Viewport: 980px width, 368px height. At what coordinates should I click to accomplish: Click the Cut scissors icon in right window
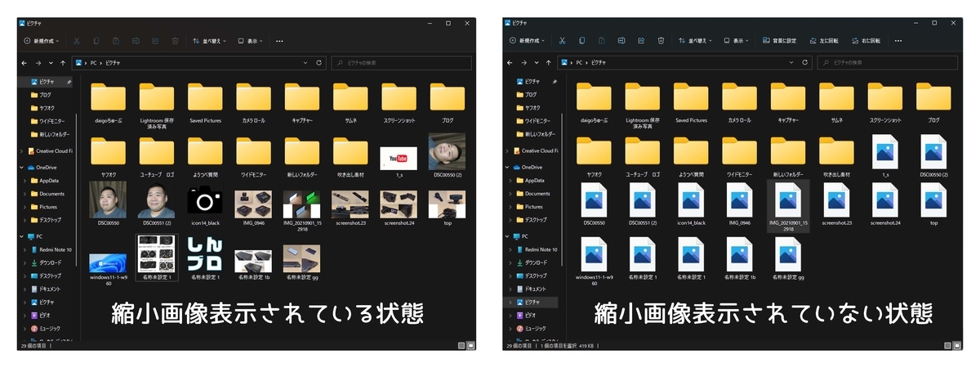click(x=562, y=40)
